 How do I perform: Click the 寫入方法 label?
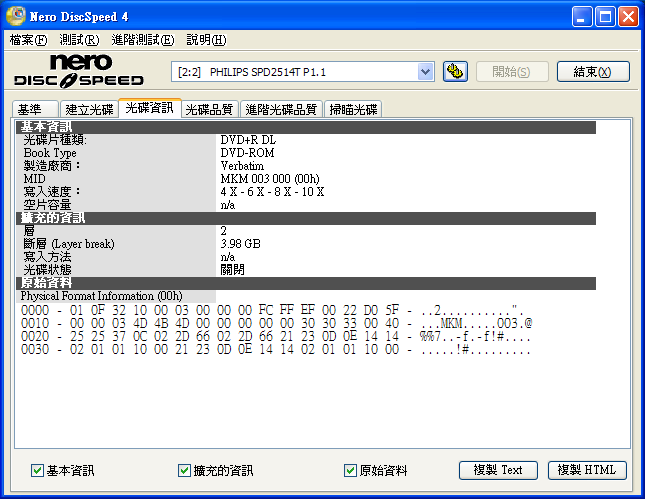click(47, 257)
